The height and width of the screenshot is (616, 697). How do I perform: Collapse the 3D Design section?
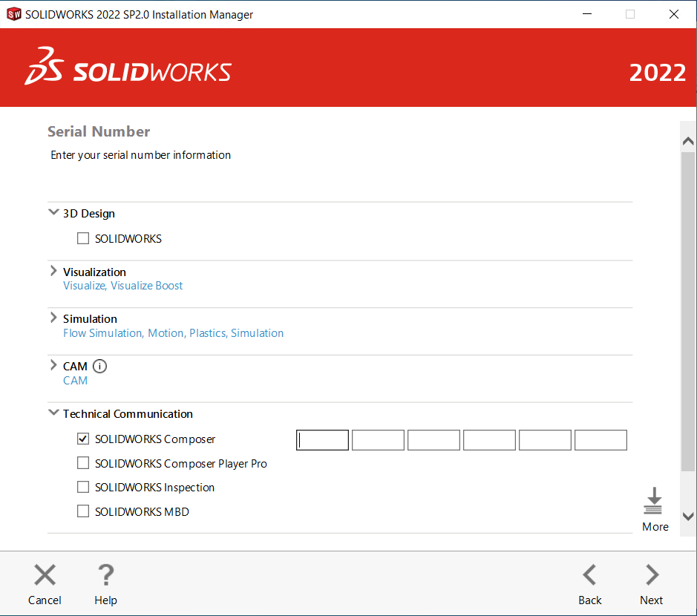(x=53, y=213)
